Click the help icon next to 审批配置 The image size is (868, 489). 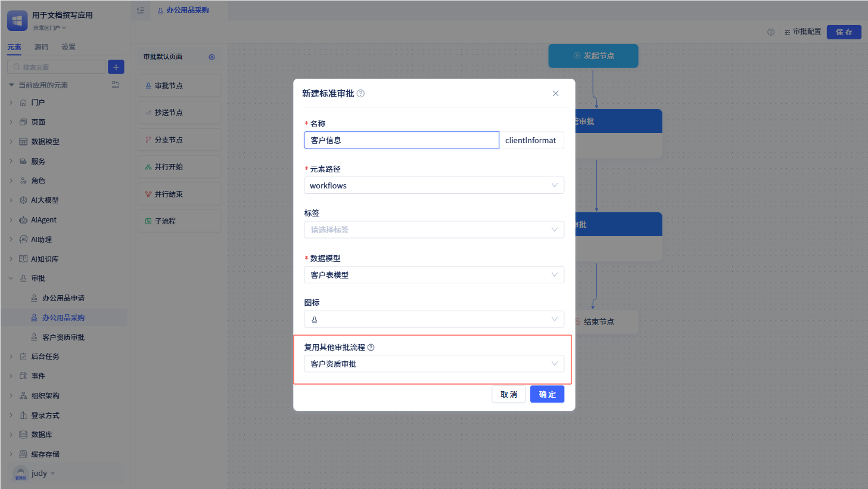coord(771,32)
